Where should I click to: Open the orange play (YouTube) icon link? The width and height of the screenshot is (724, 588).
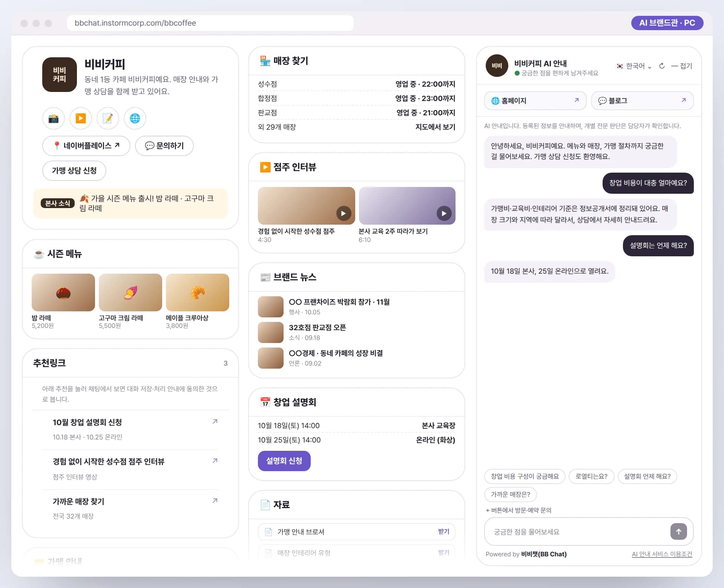point(81,118)
